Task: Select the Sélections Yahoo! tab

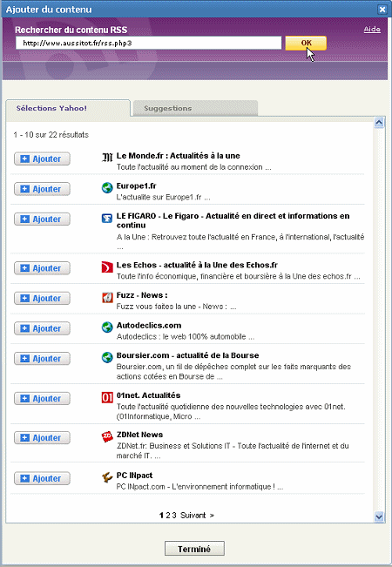Action: pyautogui.click(x=68, y=108)
